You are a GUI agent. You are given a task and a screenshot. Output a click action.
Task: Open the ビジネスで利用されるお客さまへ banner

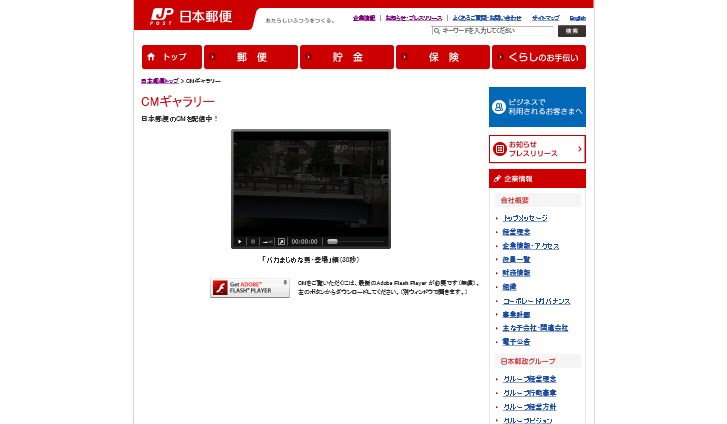tap(537, 107)
